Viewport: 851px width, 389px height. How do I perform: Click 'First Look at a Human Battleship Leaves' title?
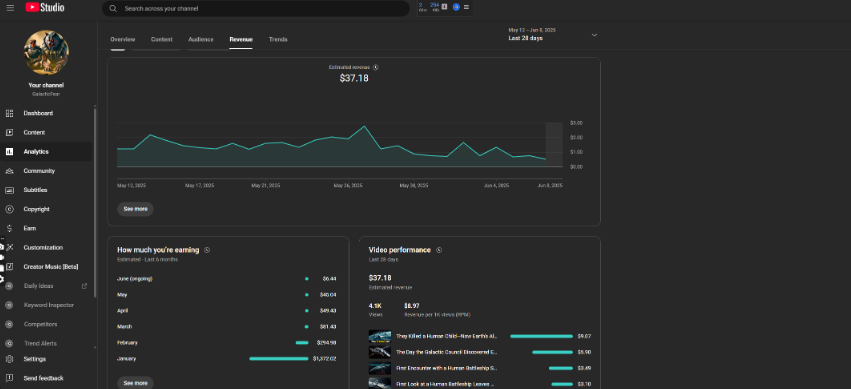[444, 384]
